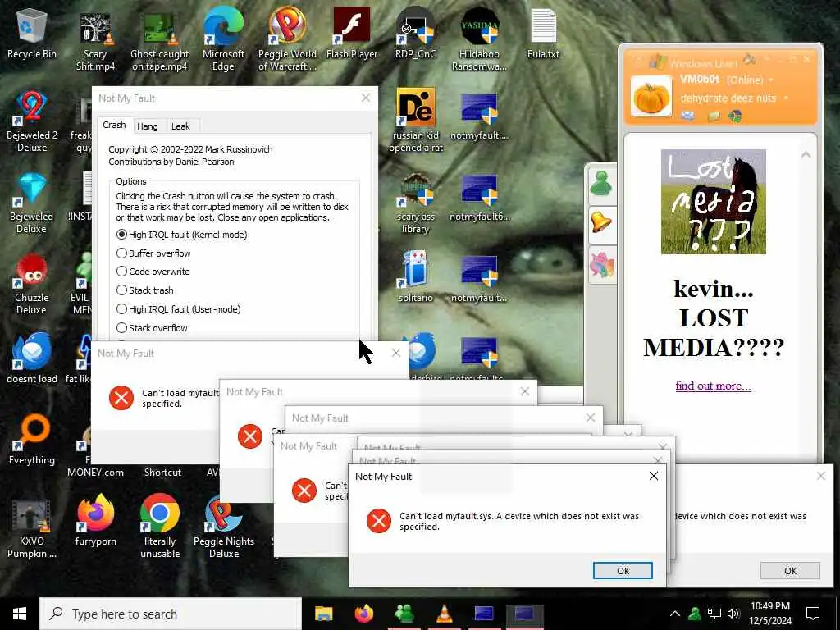The width and height of the screenshot is (840, 630).
Task: Choose the Code overwrite crash option
Action: click(153, 271)
